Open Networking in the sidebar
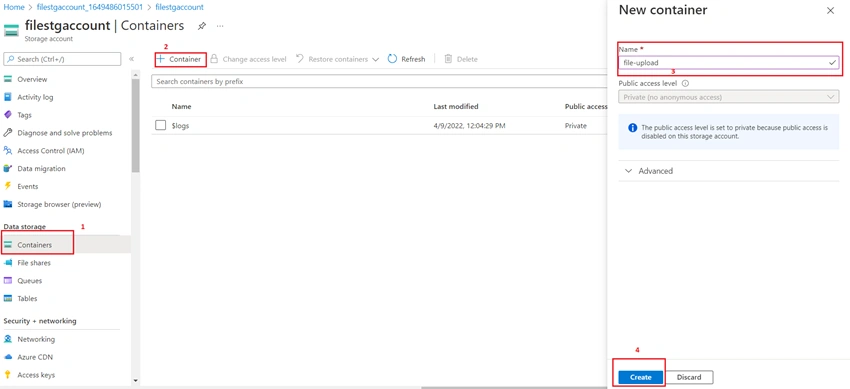Screen dimensions: 850x389 [x=36, y=339]
